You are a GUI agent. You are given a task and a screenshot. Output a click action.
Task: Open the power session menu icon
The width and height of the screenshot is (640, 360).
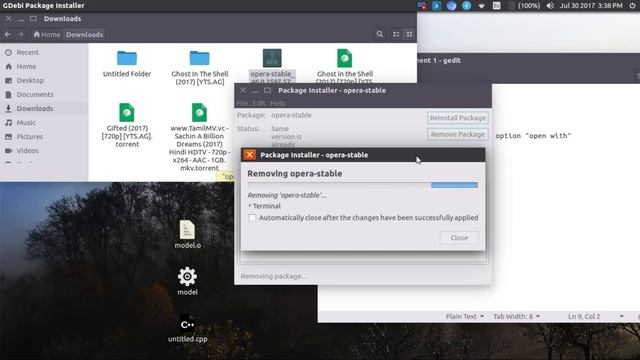632,6
